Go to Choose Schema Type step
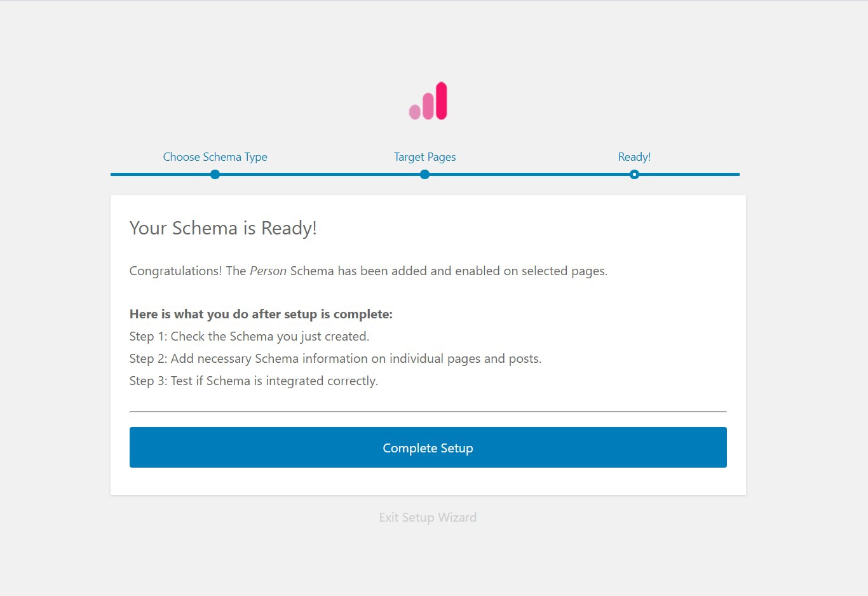 (215, 157)
